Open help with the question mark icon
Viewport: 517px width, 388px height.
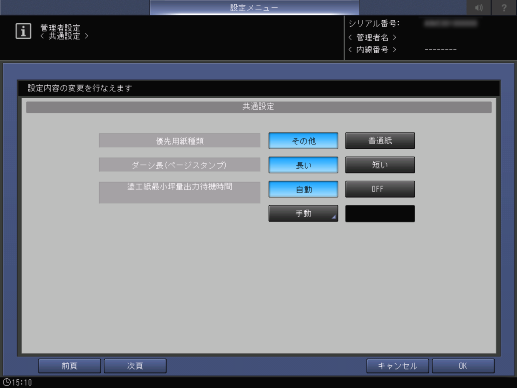(504, 7)
